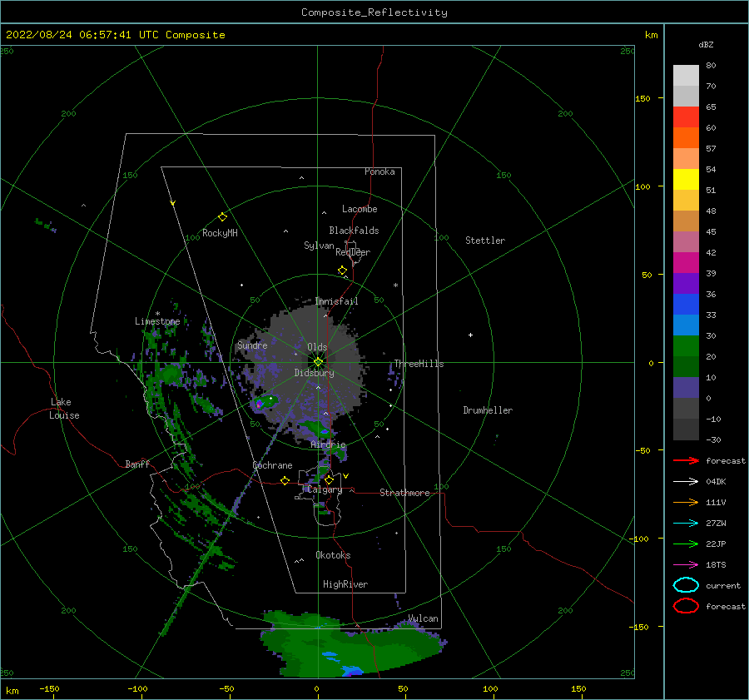Click the Stettler city label

click(x=485, y=241)
